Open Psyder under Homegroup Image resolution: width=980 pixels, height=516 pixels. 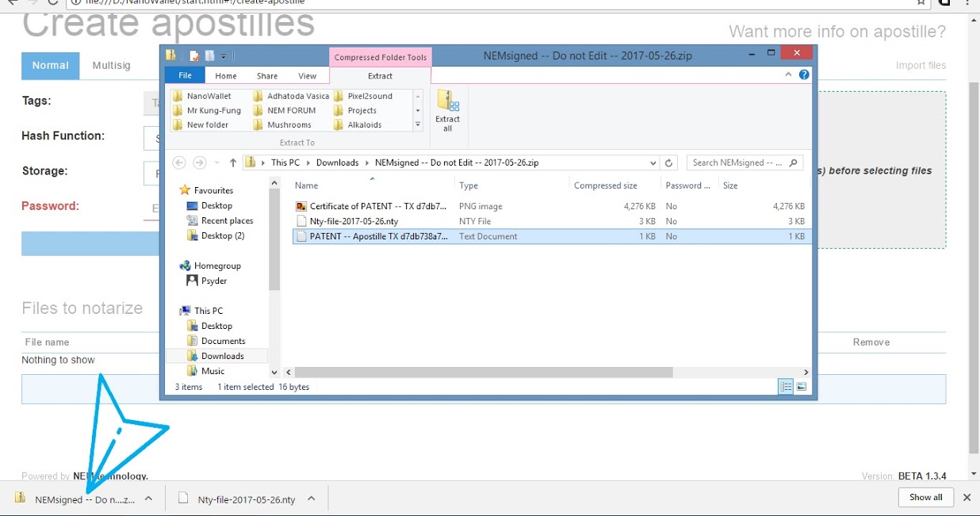(x=207, y=281)
